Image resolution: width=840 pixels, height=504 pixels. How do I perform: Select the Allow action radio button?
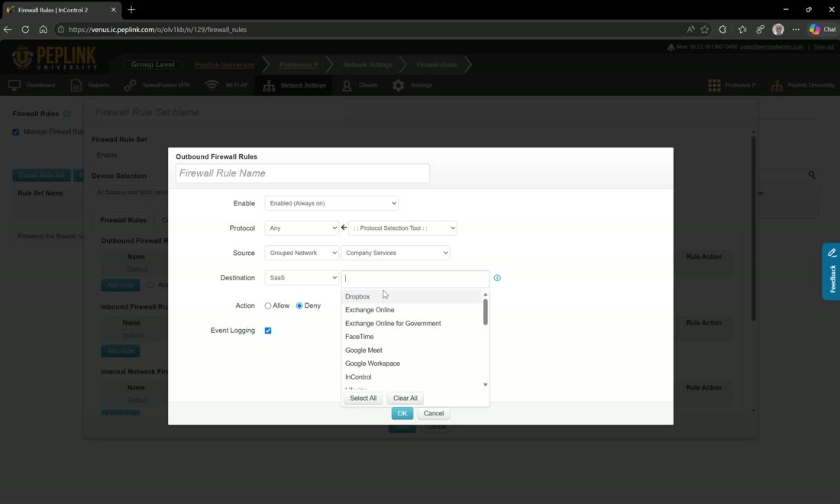coord(268,305)
